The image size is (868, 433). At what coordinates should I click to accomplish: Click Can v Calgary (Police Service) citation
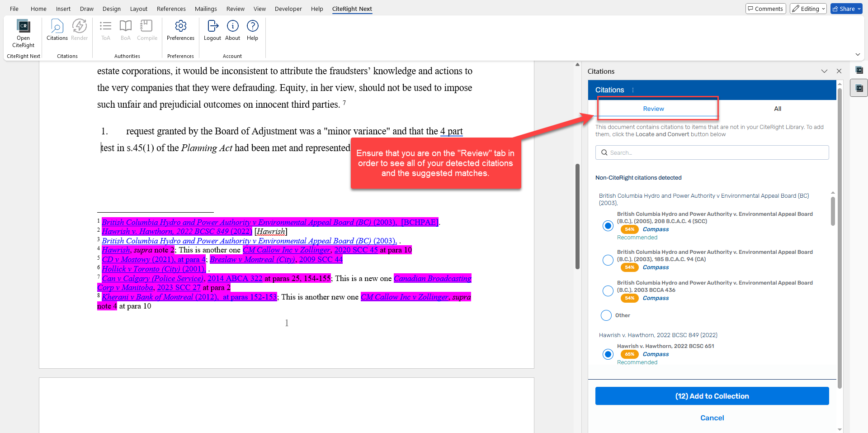[x=217, y=278]
